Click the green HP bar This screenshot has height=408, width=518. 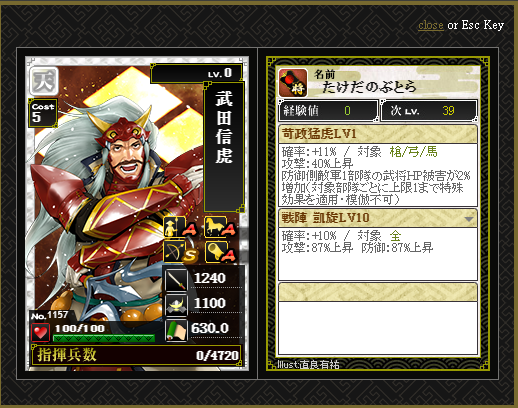tap(104, 338)
